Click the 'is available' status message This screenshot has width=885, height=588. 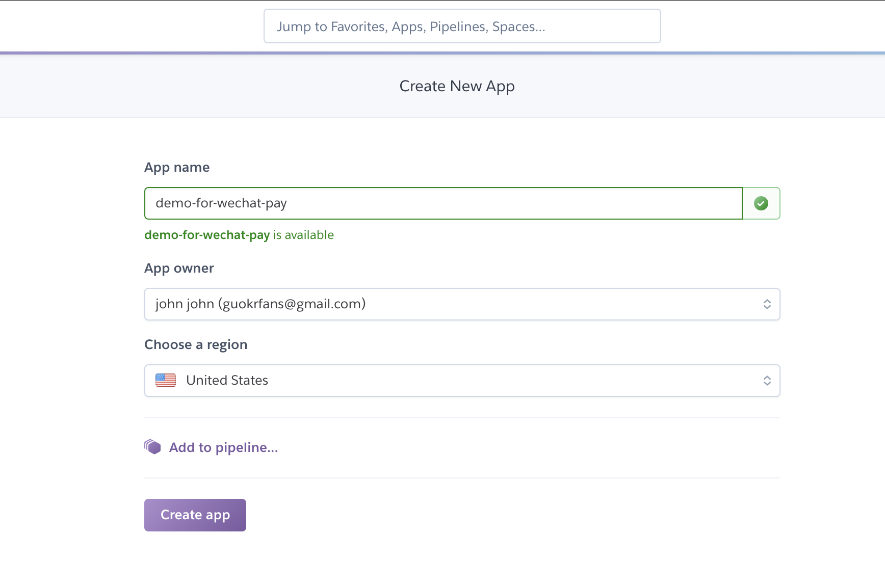(303, 235)
